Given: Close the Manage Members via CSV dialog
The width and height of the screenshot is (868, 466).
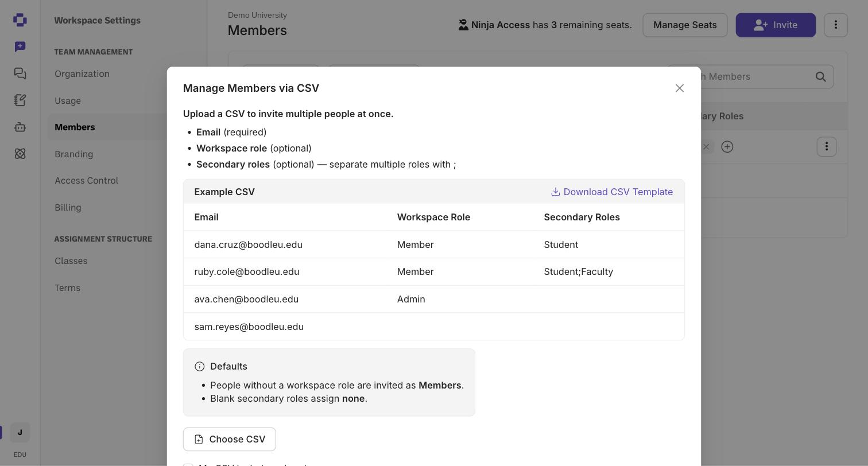Looking at the screenshot, I should [680, 88].
